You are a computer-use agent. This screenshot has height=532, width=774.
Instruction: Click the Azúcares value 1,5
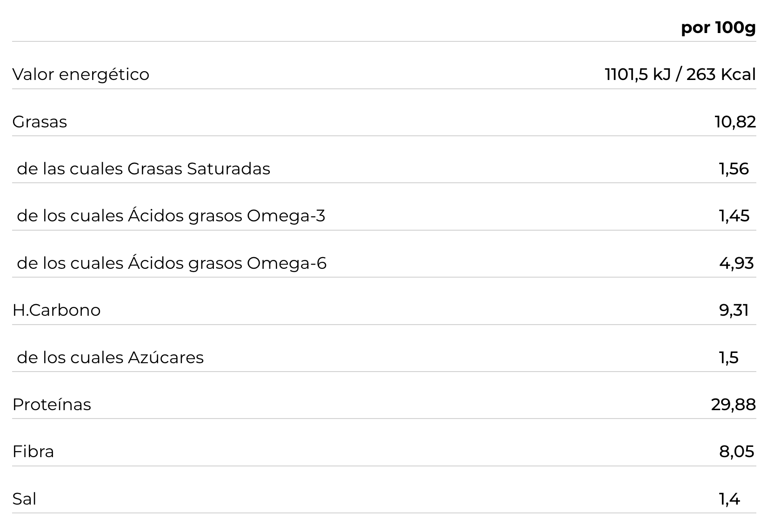click(x=728, y=358)
